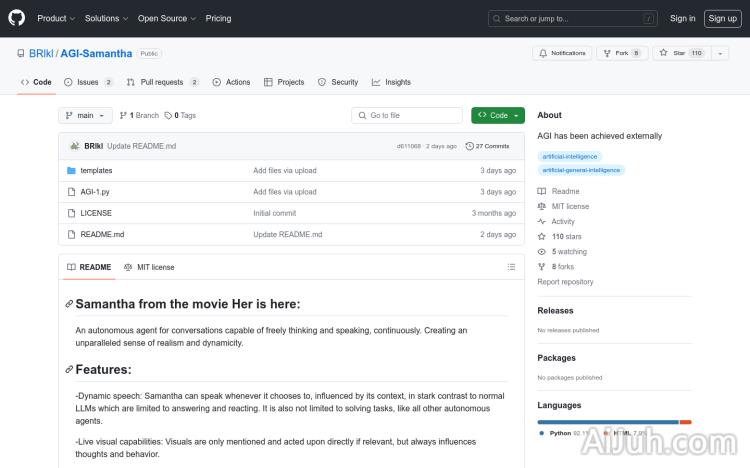
Task: Open the artificial-intelligence topic tag
Action: pyautogui.click(x=569, y=156)
